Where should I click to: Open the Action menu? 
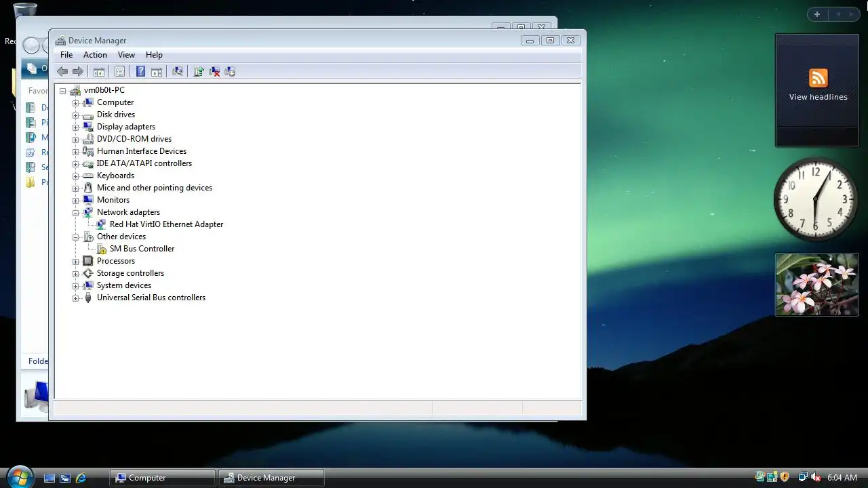[95, 55]
